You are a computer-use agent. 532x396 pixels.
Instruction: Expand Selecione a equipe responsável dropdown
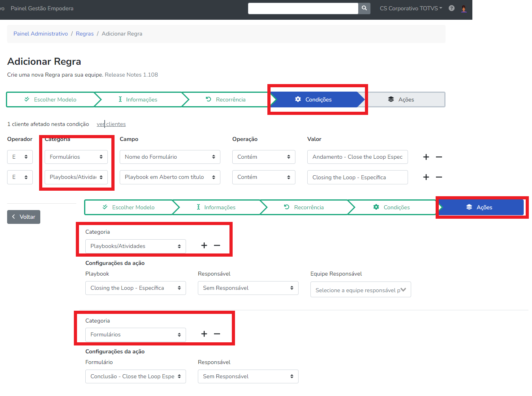coord(361,290)
